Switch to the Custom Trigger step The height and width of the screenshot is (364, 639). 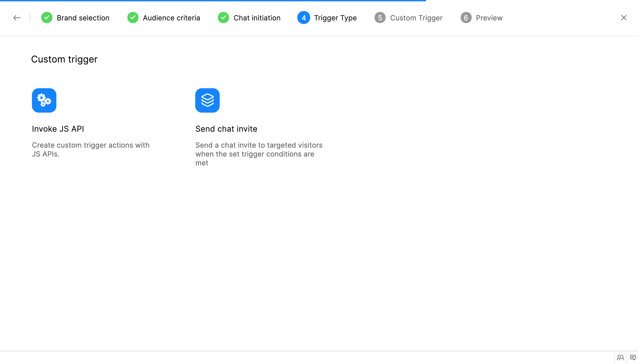click(x=416, y=18)
